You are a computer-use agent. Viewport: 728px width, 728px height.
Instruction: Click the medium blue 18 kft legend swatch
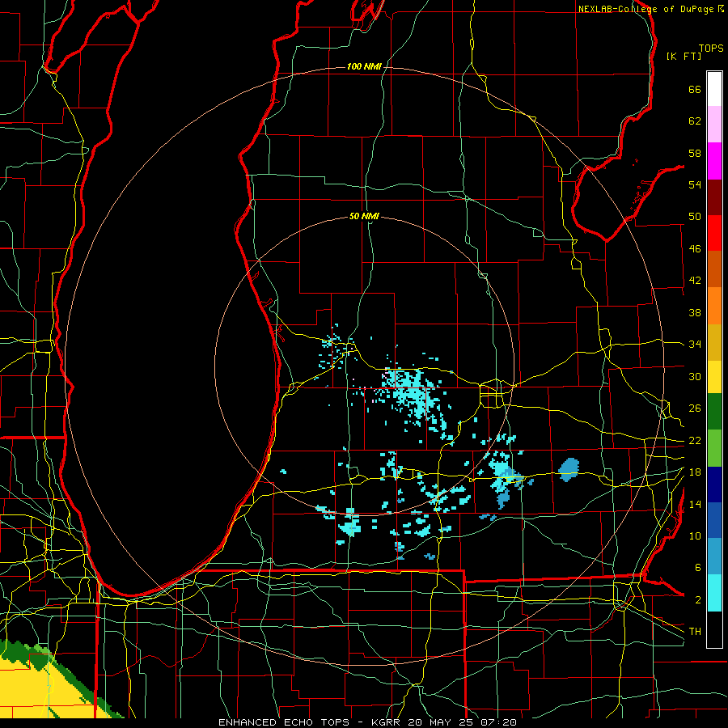click(714, 520)
